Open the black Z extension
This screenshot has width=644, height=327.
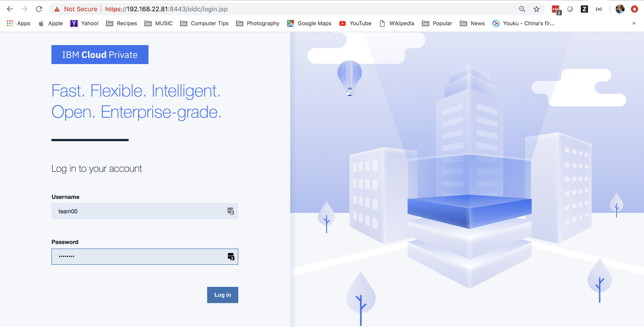584,9
